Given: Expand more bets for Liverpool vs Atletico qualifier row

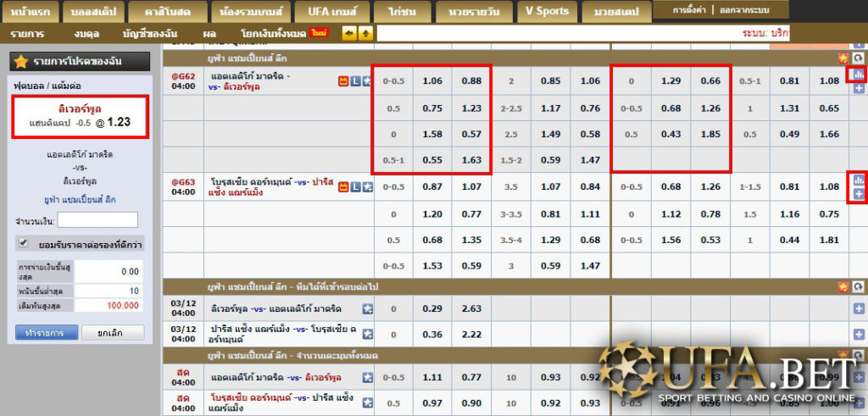Looking at the screenshot, I should (x=858, y=308).
